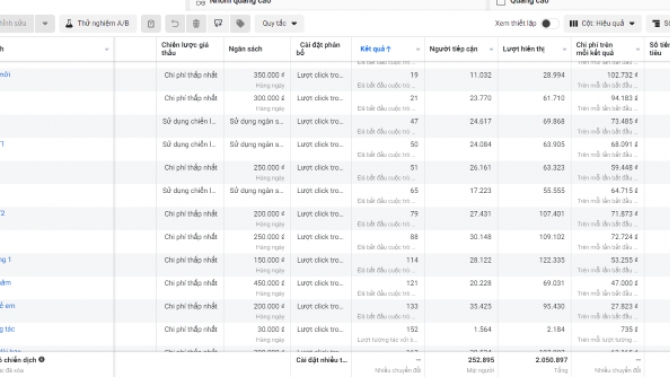Open the 'Cột: Hiệu quả' columns dropdown
670x377 pixels.
tap(602, 24)
